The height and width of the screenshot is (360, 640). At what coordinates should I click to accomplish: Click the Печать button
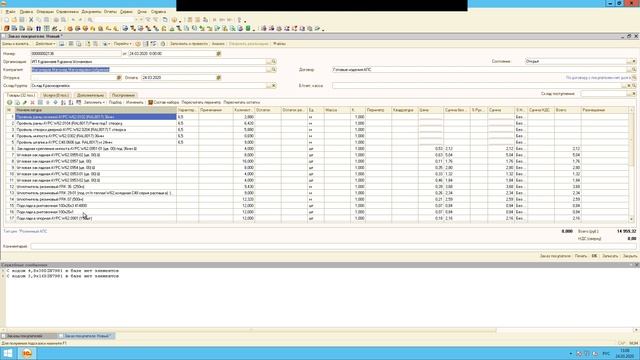click(x=581, y=256)
